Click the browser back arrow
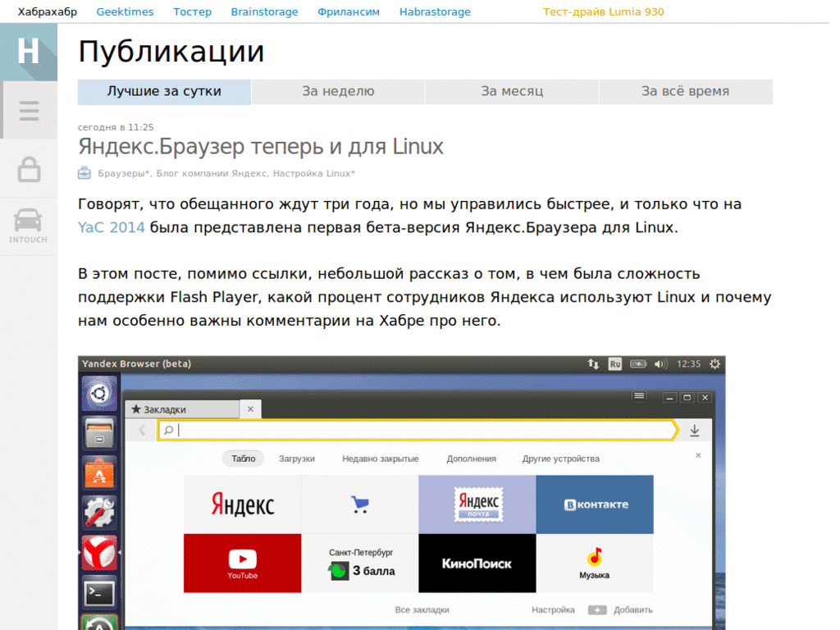Image resolution: width=840 pixels, height=630 pixels. pos(142,430)
